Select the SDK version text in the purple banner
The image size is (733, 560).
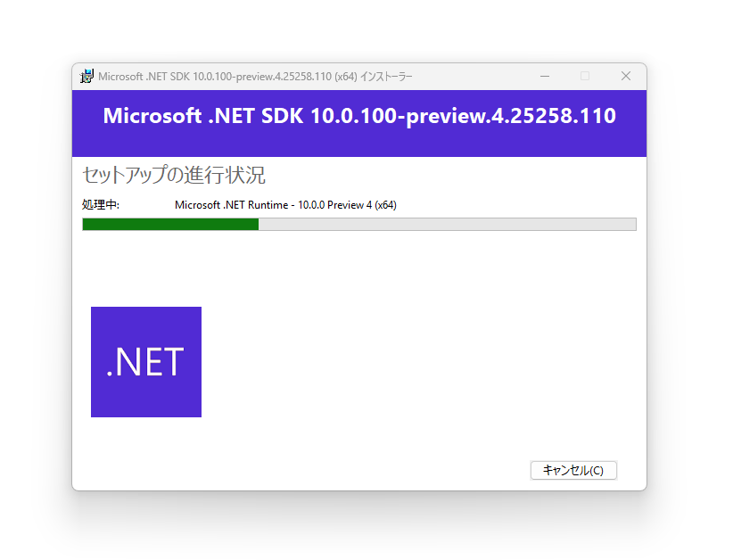pyautogui.click(x=358, y=116)
